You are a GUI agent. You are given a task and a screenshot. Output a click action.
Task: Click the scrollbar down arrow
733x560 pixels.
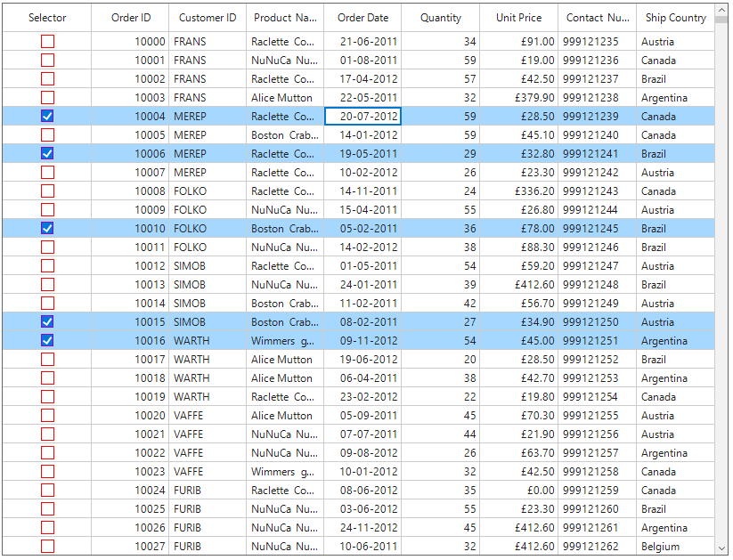[x=721, y=548]
